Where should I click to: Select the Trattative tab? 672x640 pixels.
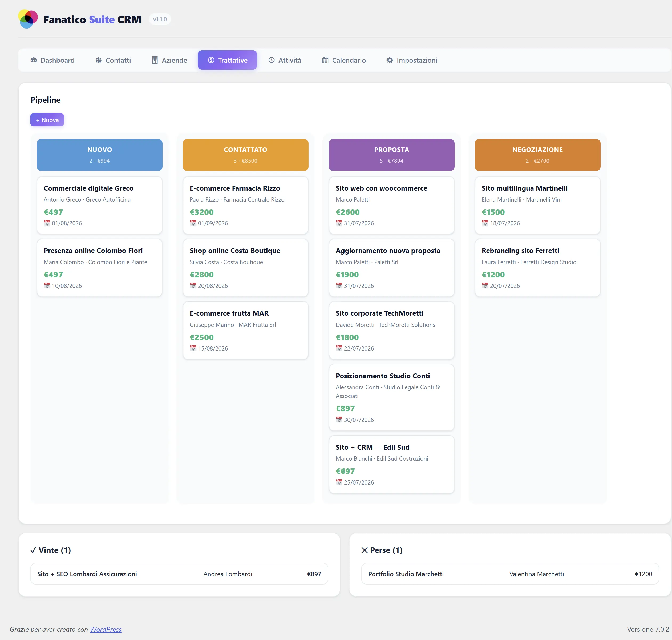(x=227, y=60)
